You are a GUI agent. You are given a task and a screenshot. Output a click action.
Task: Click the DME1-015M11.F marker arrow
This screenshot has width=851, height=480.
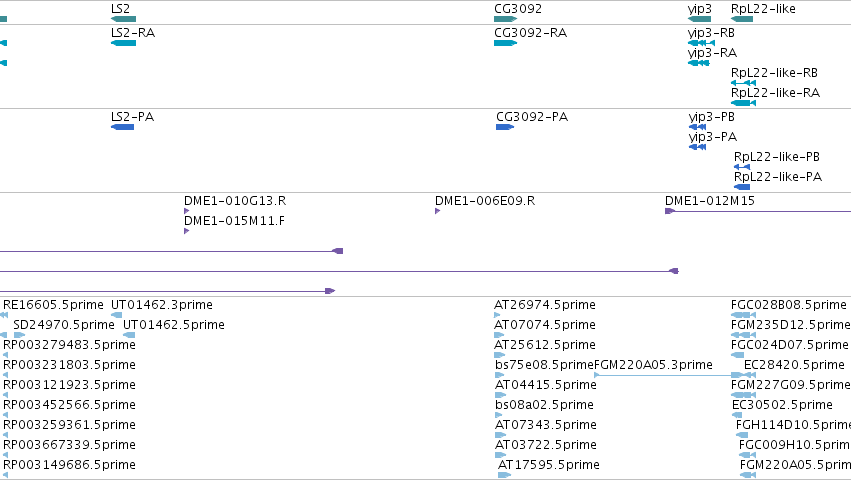[187, 231]
